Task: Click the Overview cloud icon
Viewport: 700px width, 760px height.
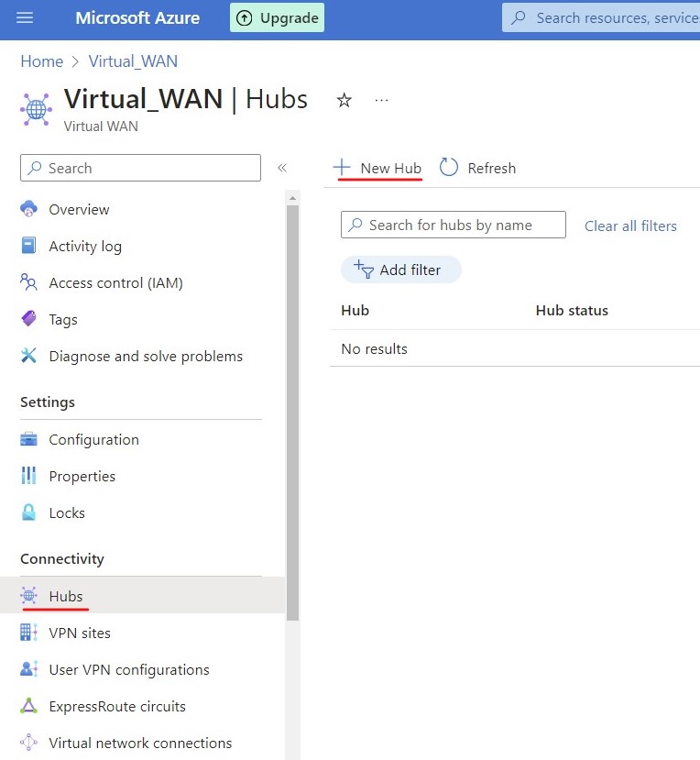Action: (28, 209)
